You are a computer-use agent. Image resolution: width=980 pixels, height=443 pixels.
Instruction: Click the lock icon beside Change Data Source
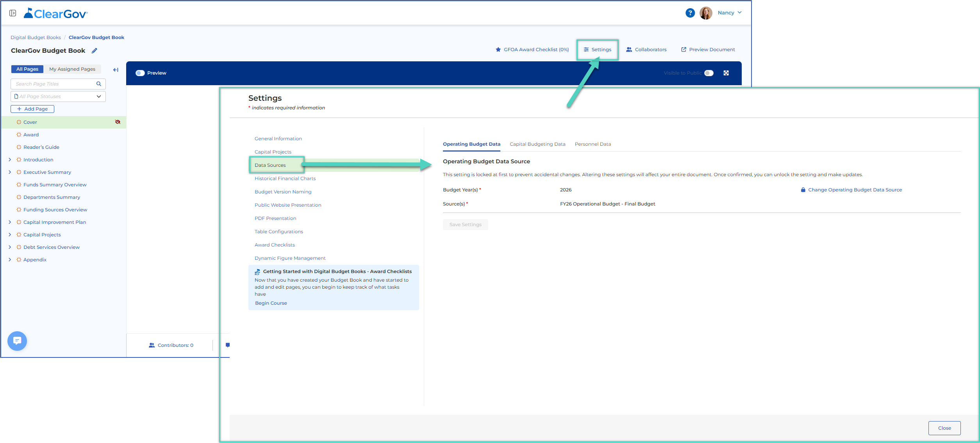point(803,190)
